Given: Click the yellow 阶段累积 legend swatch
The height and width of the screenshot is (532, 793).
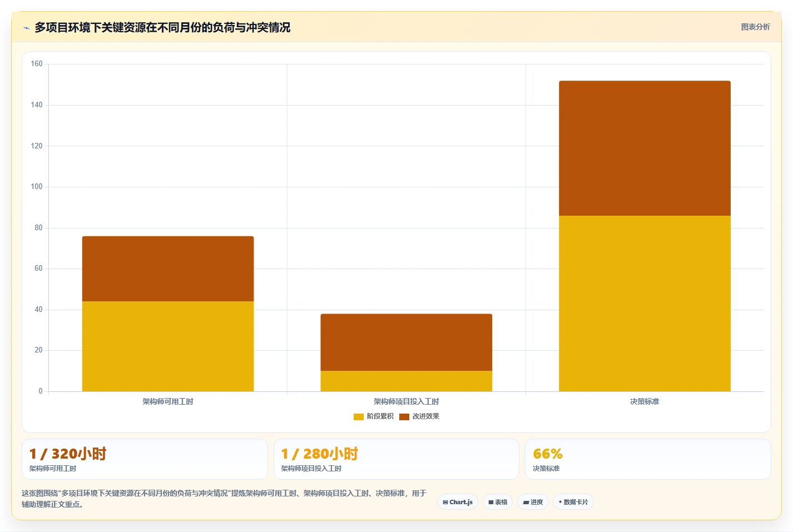Looking at the screenshot, I should (x=359, y=417).
